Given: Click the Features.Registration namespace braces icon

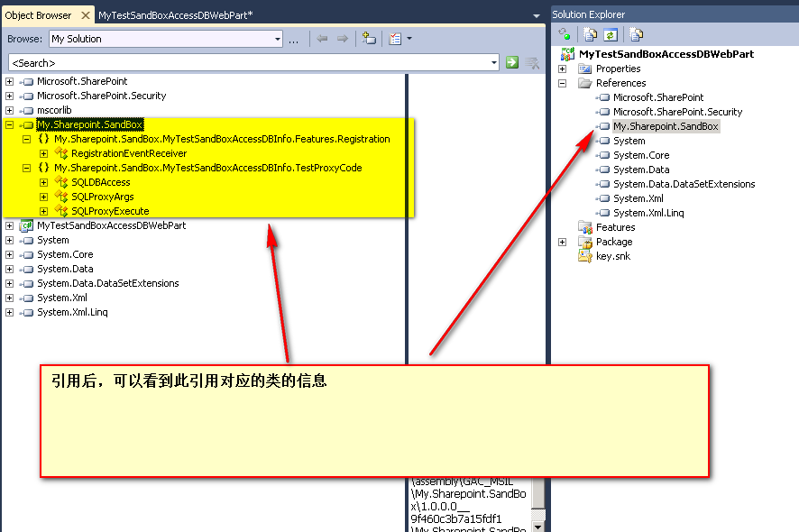Looking at the screenshot, I should [44, 139].
